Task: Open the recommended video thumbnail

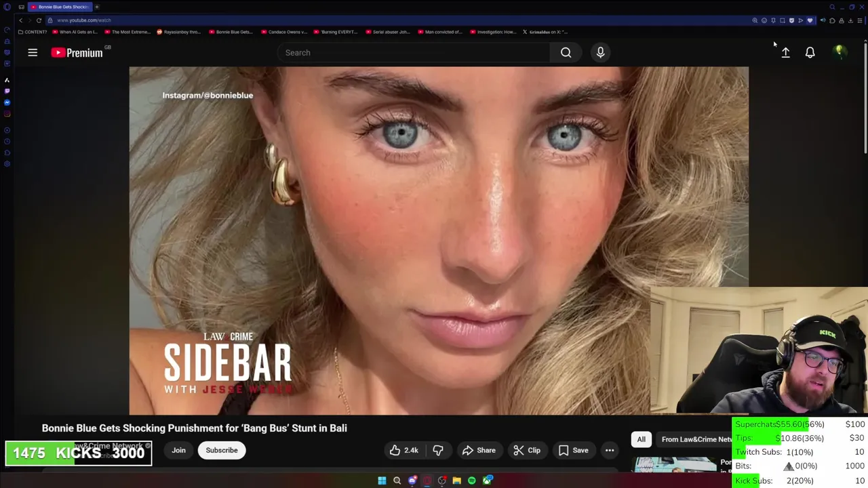Action: coord(675,465)
